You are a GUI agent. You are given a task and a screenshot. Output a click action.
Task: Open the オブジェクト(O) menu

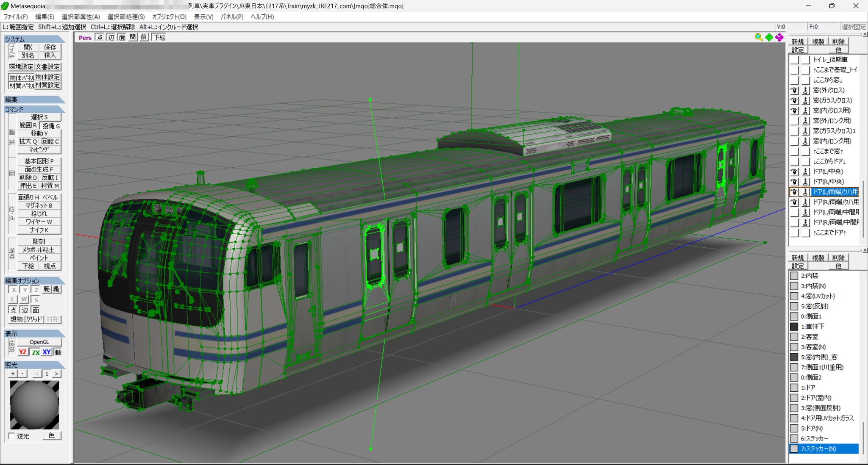coord(169,17)
